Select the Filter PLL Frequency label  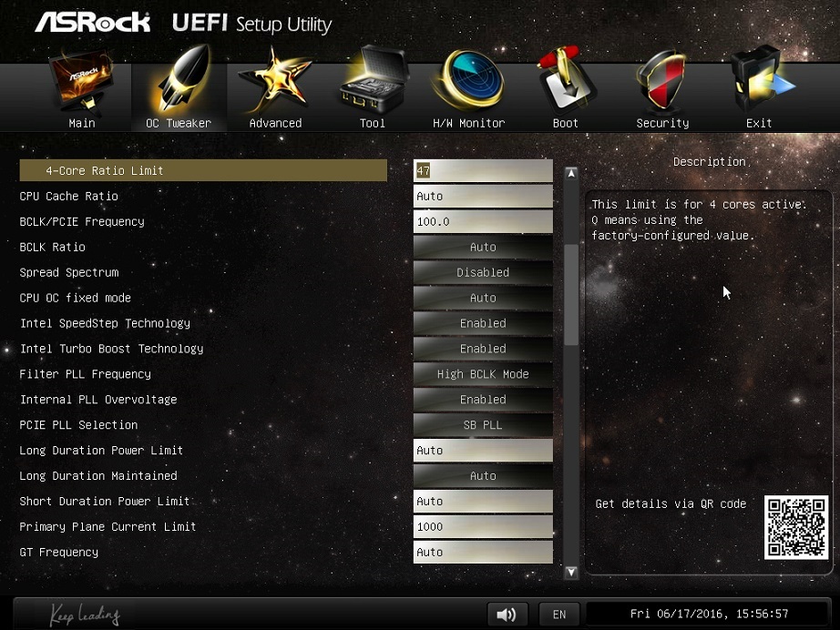point(85,374)
